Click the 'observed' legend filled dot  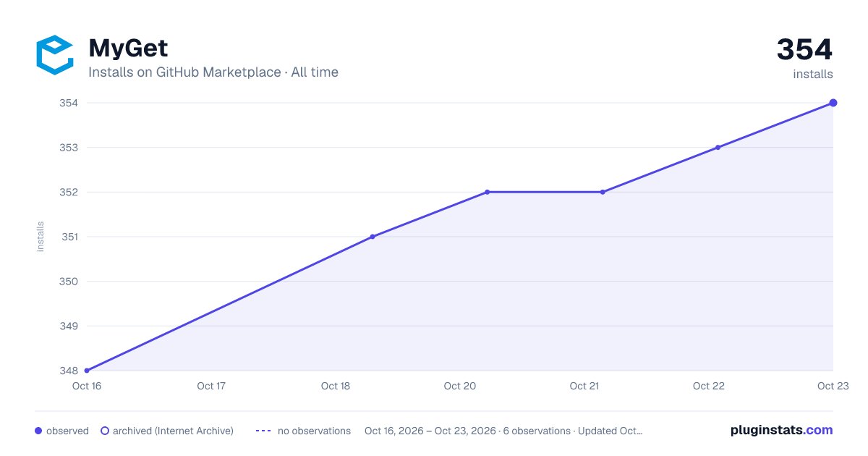point(38,431)
